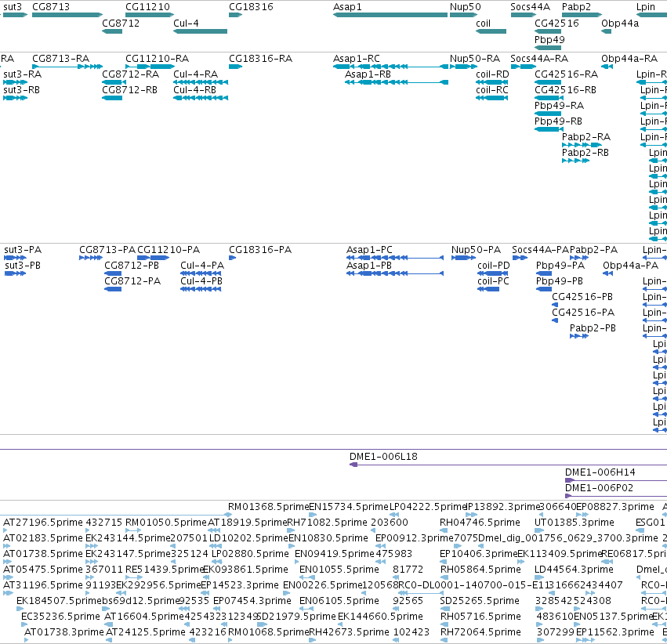Click the Obp44a gene label
The image size is (667, 644).
620,23
